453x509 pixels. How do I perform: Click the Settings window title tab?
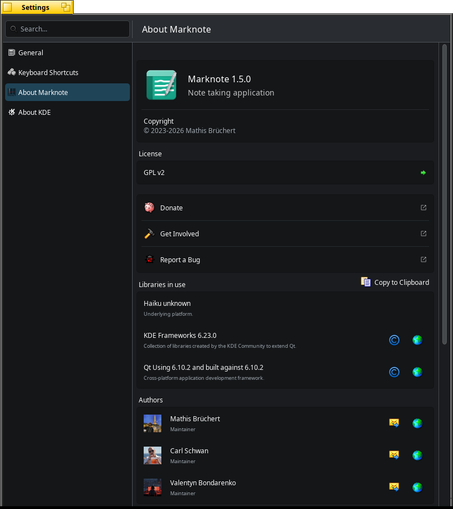(35, 7)
